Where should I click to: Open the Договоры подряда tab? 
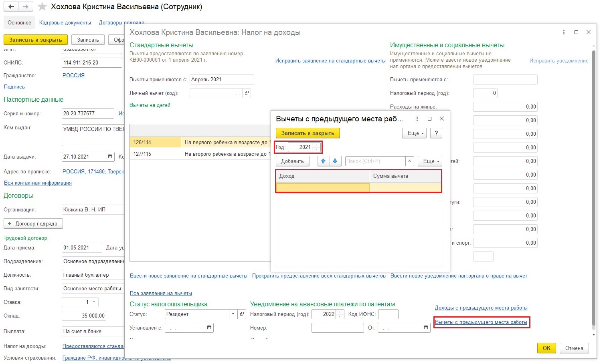(x=121, y=23)
